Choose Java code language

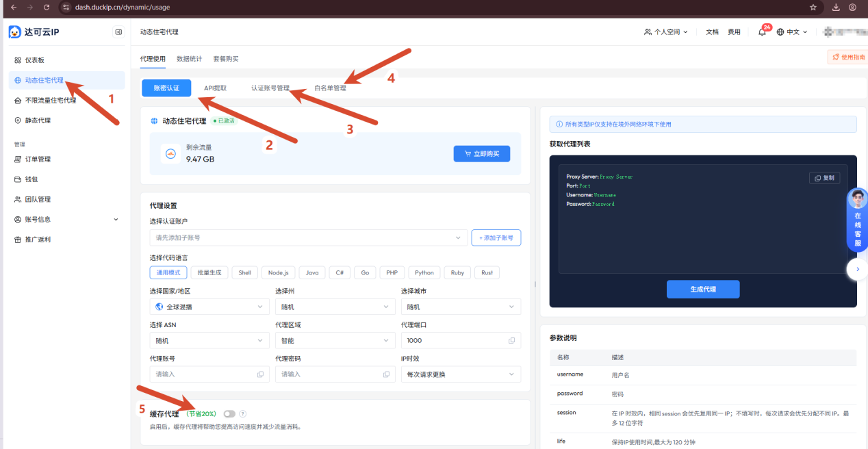tap(311, 272)
